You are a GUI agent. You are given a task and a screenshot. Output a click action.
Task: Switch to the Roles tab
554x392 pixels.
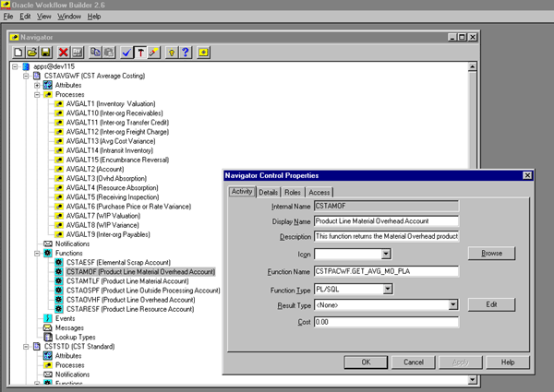pos(293,192)
